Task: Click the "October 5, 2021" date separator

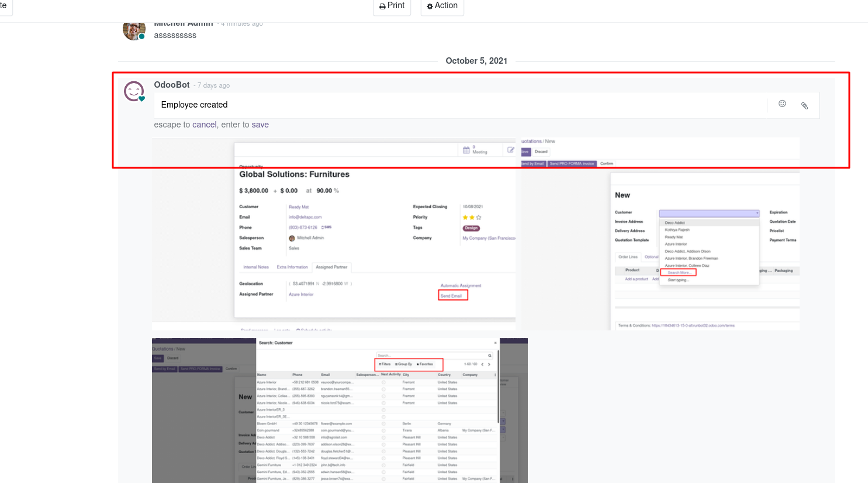Action: point(476,61)
